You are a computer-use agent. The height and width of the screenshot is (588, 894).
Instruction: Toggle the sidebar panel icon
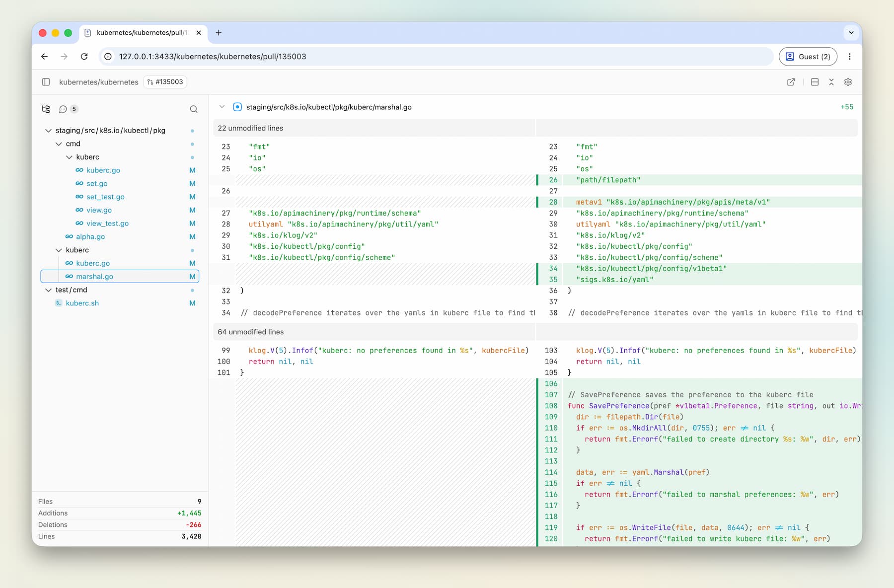pyautogui.click(x=46, y=82)
